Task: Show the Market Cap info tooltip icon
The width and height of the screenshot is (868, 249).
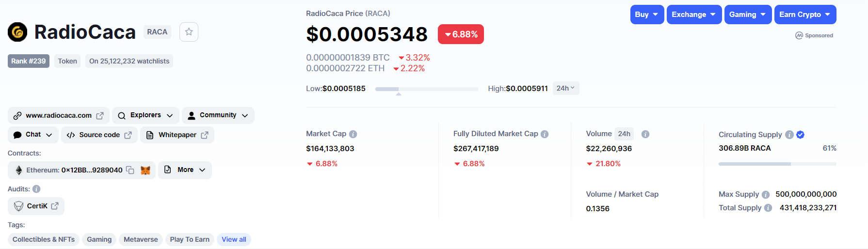Action: coord(353,134)
